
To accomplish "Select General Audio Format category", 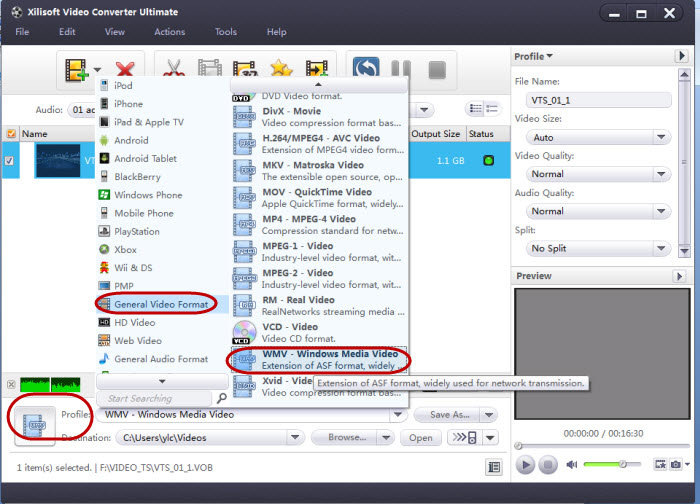I will (x=162, y=359).
